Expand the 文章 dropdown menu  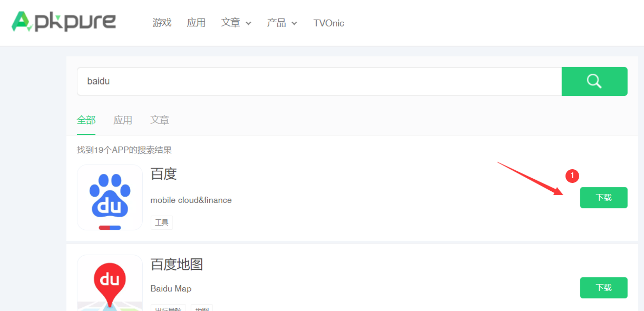click(x=236, y=23)
